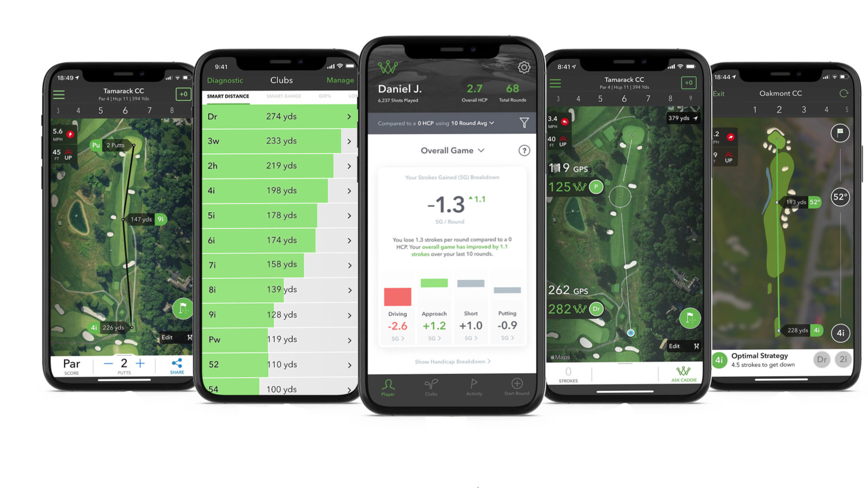Tap Show Handicap Breakdown link

[x=452, y=361]
